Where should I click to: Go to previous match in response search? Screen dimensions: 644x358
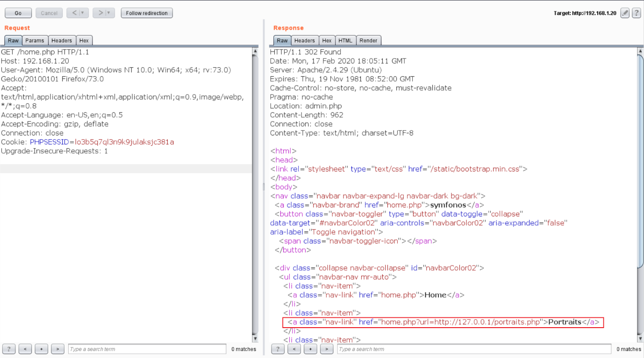pyautogui.click(x=294, y=349)
